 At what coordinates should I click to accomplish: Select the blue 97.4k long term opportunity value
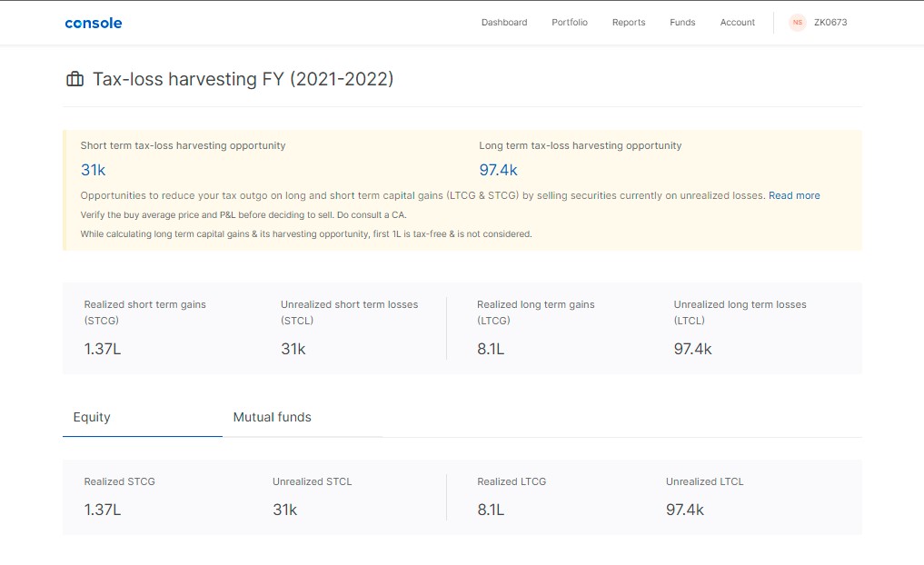click(x=498, y=170)
